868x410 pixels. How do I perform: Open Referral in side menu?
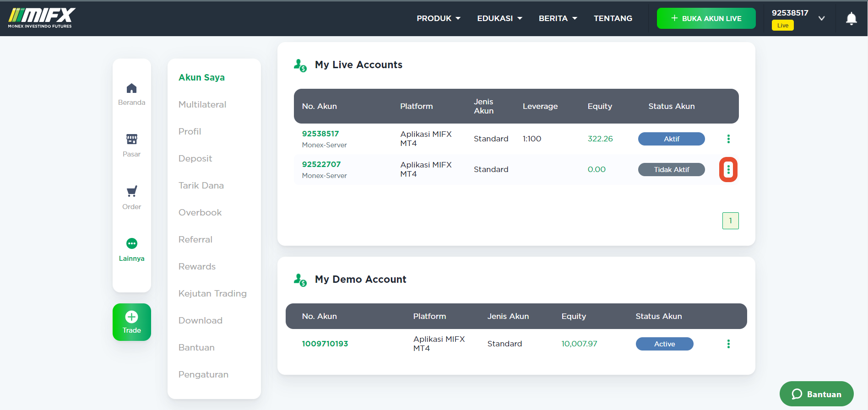tap(195, 239)
